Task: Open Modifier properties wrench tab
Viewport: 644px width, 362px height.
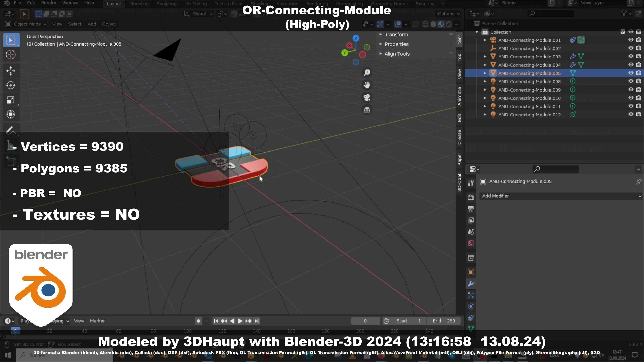Action: point(471,284)
